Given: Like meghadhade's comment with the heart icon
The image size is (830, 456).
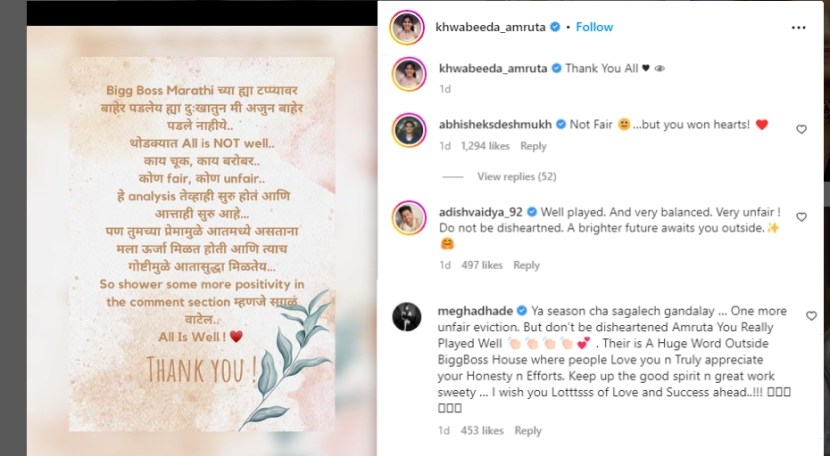Looking at the screenshot, I should [811, 316].
